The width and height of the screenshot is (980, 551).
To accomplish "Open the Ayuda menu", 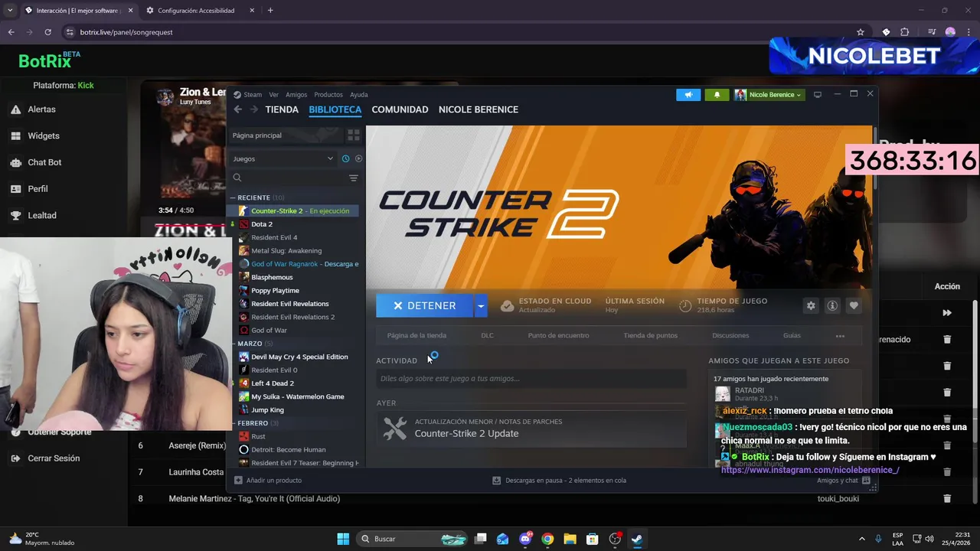I will (359, 95).
